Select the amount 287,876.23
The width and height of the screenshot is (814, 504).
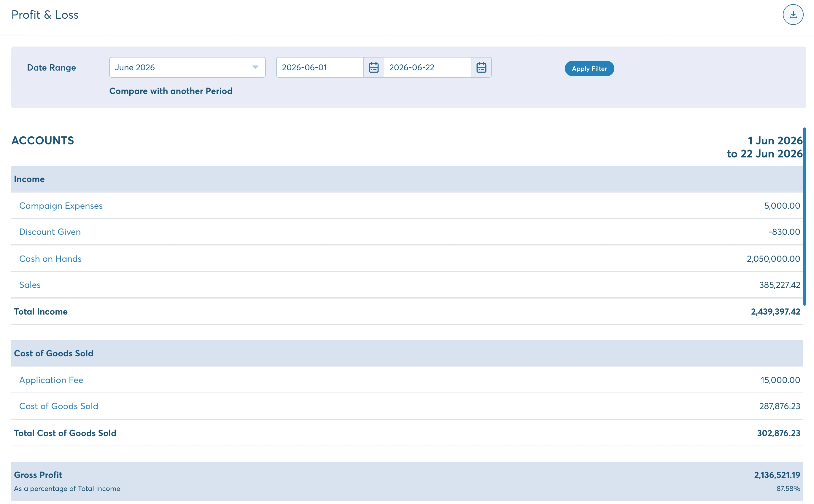[779, 406]
